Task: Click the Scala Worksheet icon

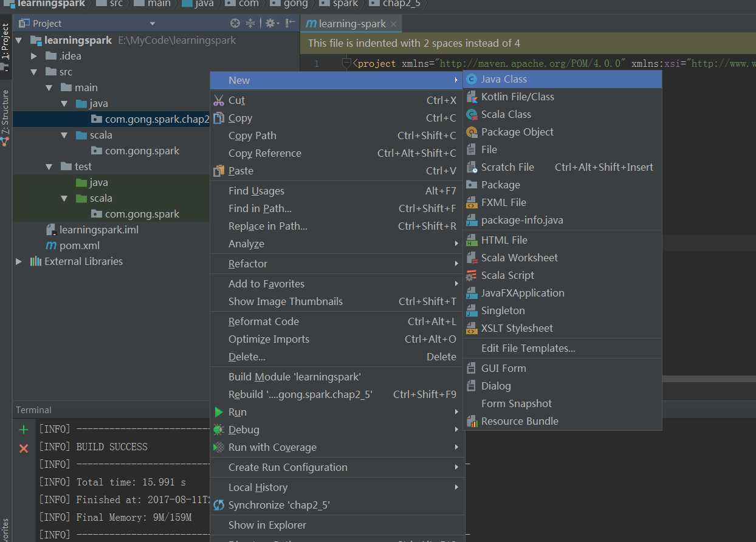Action: click(x=472, y=258)
